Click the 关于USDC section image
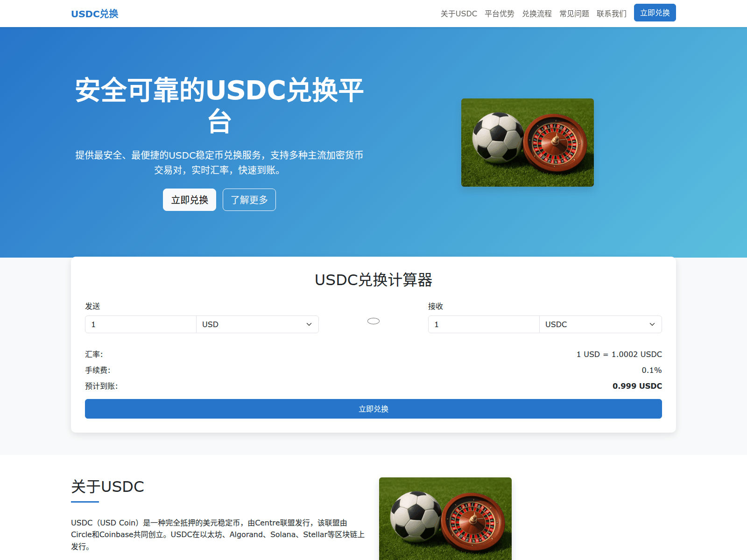This screenshot has width=747, height=560. 445,519
